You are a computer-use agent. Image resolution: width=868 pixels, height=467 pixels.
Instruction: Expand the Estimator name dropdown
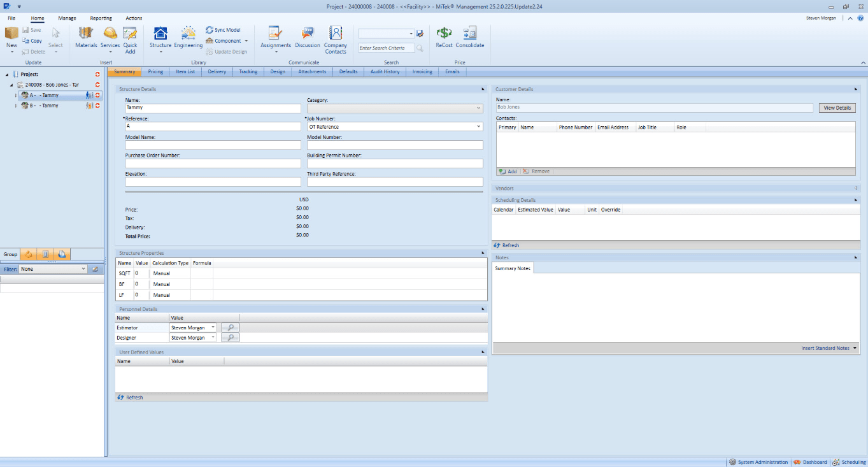coord(213,327)
